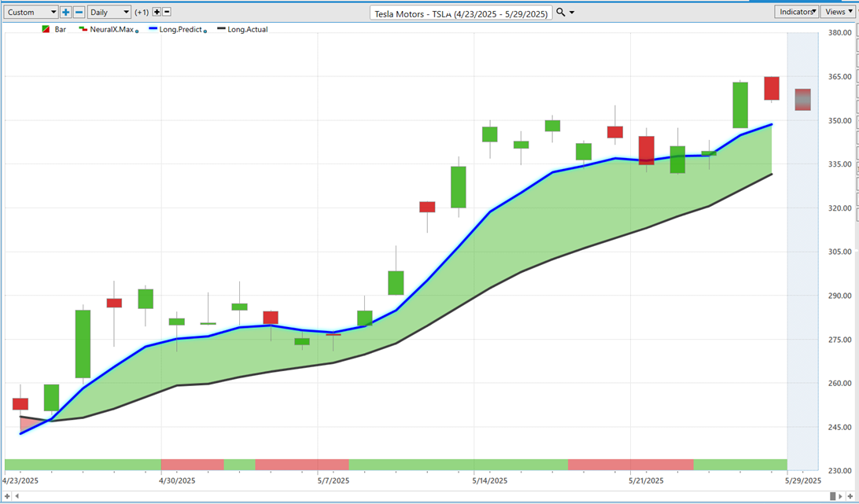Image resolution: width=859 pixels, height=504 pixels.
Task: Click the Bar chart legend icon
Action: click(46, 30)
